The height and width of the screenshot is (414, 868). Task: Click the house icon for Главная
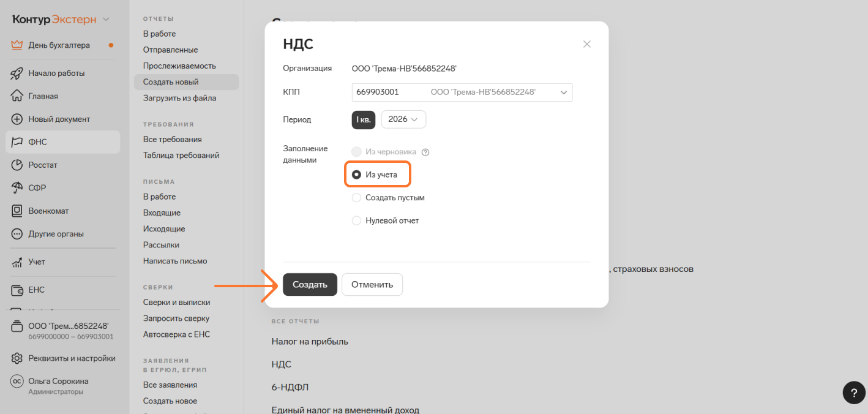(17, 96)
